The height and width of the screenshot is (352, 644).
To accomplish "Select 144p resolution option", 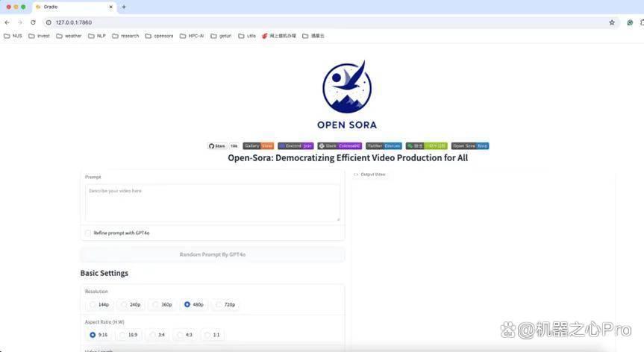I will click(x=99, y=304).
